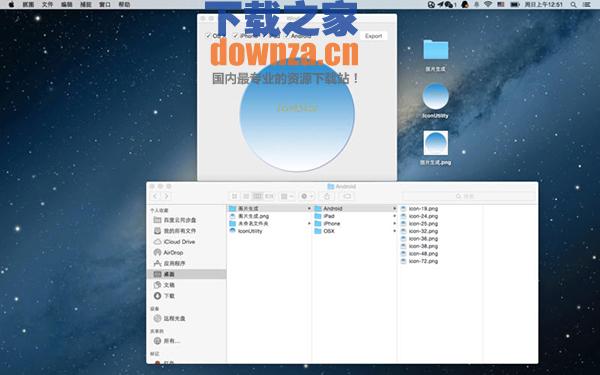Open Spotlight search from the menu bar
This screenshot has width=600, height=375.
(573, 5)
